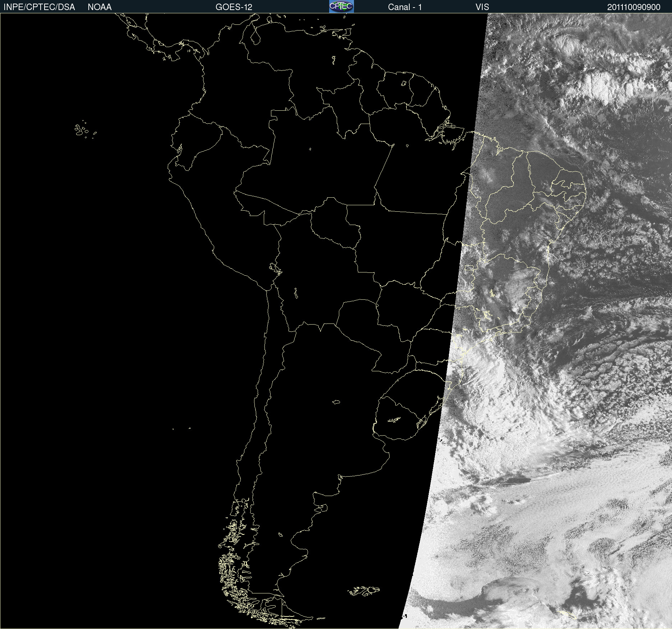
Task: Select the INPE/CPTEC/DSA header text
Action: point(39,7)
